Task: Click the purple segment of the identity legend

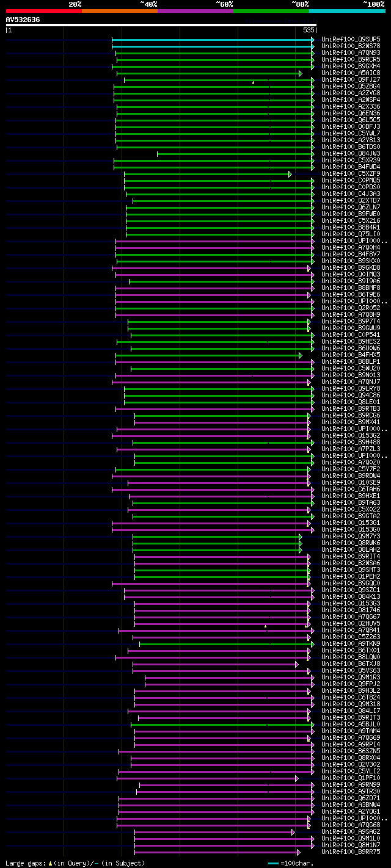Action: (195, 11)
